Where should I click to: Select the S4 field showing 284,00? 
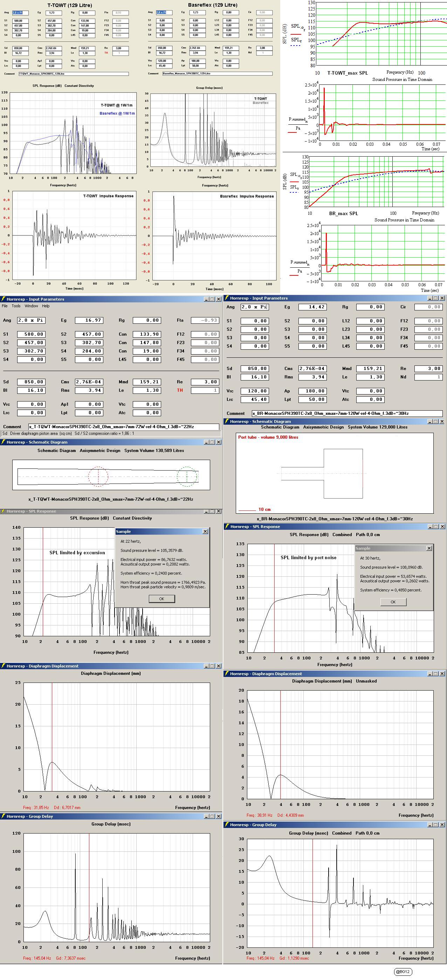coord(89,351)
